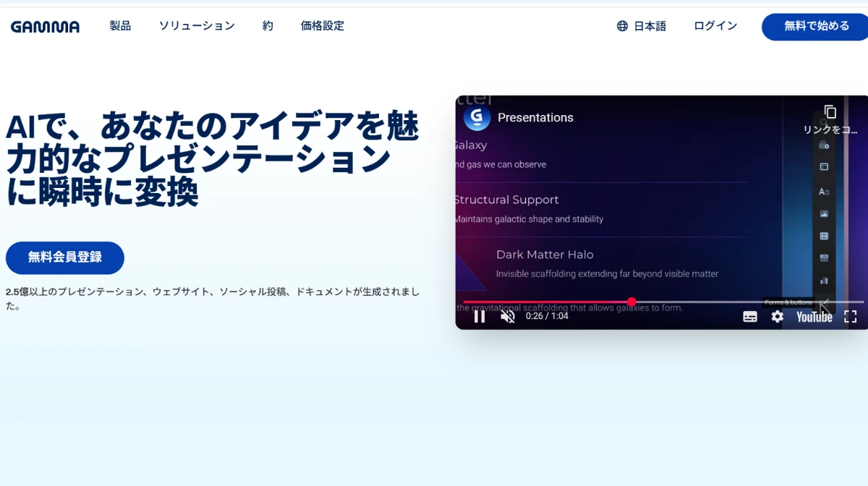The width and height of the screenshot is (868, 486).
Task: Open the video settings gear
Action: tap(778, 316)
